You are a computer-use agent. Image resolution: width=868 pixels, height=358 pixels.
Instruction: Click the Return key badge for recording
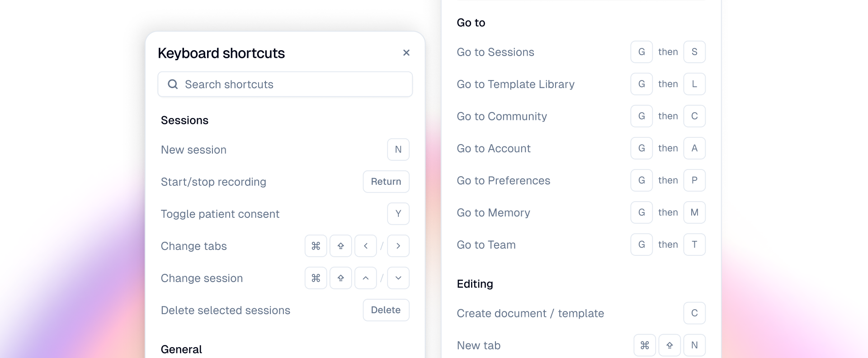coord(386,182)
